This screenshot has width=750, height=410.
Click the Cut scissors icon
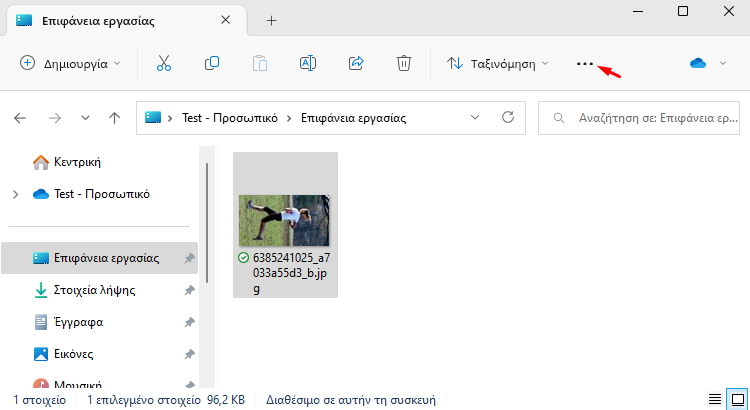click(x=164, y=63)
